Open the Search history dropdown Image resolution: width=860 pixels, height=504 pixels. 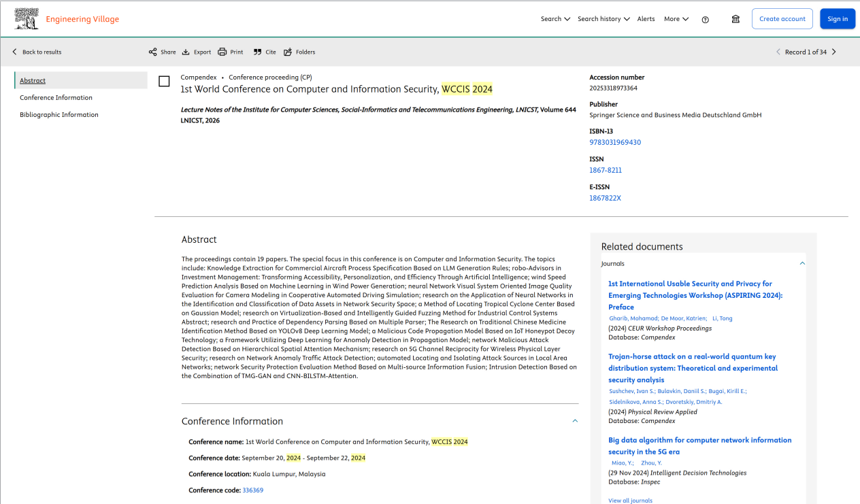[603, 19]
